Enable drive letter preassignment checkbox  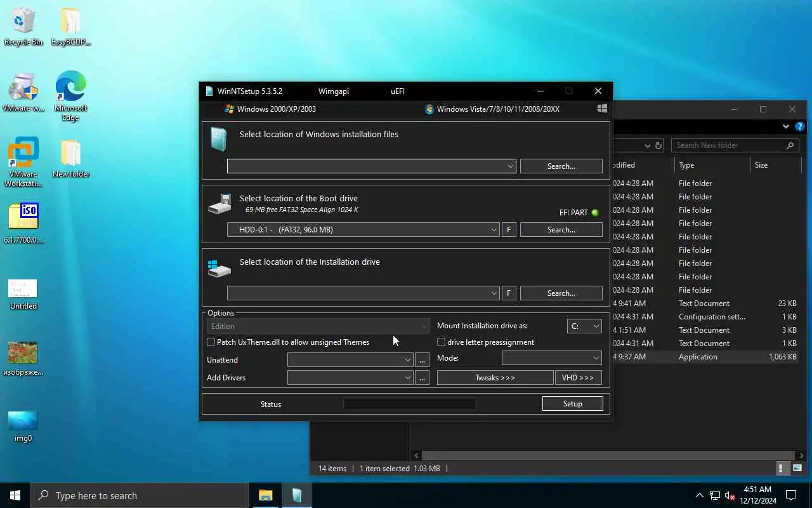pos(442,342)
